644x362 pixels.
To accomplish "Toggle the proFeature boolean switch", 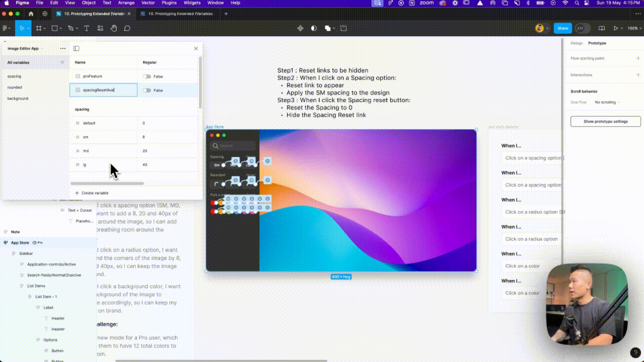I will coord(147,76).
